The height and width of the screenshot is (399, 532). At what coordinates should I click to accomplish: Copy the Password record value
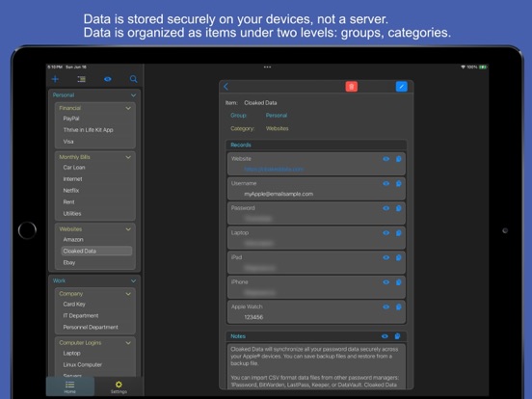[x=399, y=208]
